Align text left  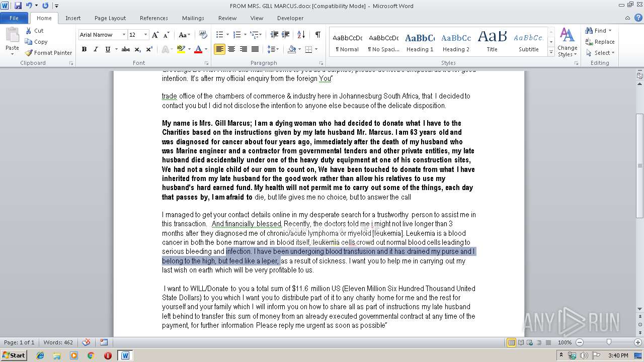219,49
